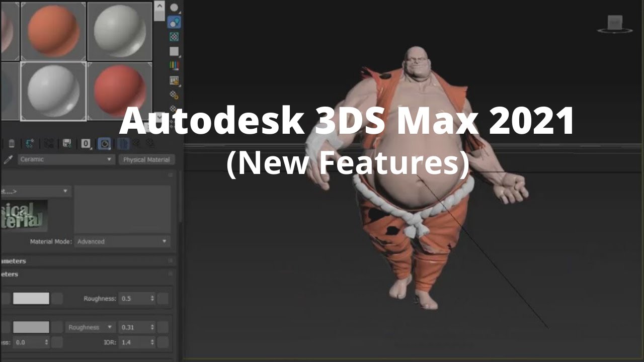644x362 pixels.
Task: Select the red material sample sphere
Action: coord(120,90)
